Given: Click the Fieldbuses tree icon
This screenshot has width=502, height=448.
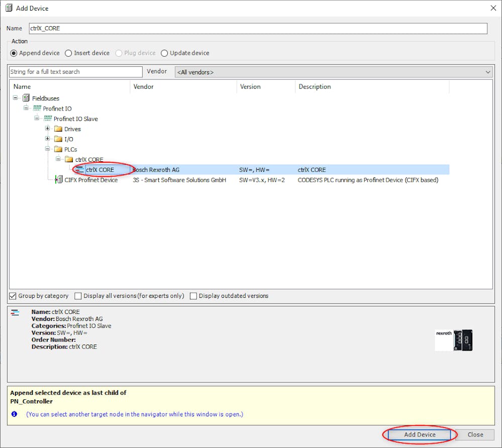Looking at the screenshot, I should (26, 98).
